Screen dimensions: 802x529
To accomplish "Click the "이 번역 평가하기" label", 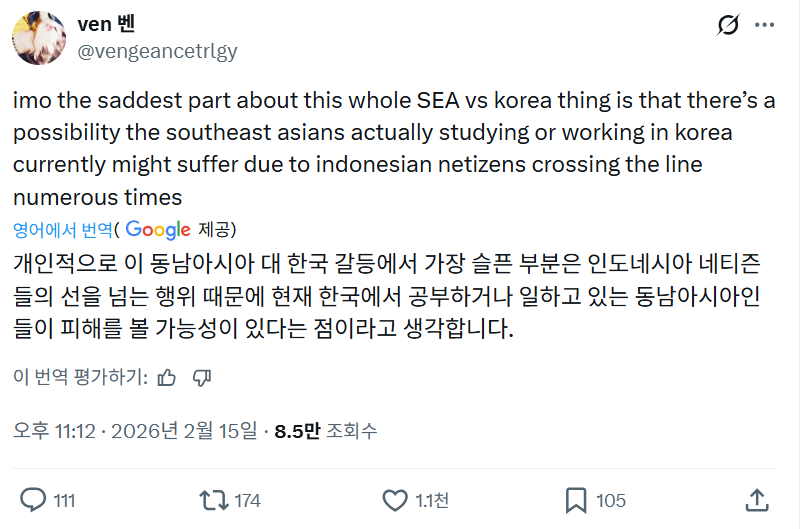I will (x=81, y=377).
